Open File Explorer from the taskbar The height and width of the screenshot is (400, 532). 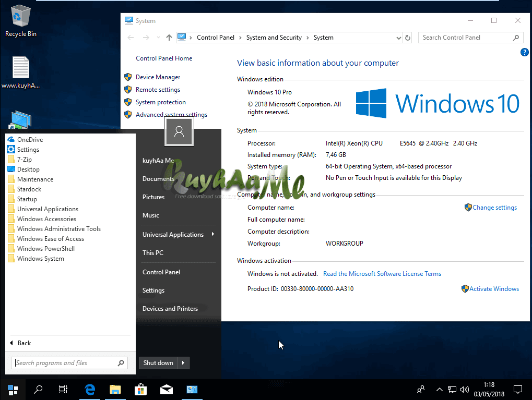click(x=115, y=389)
